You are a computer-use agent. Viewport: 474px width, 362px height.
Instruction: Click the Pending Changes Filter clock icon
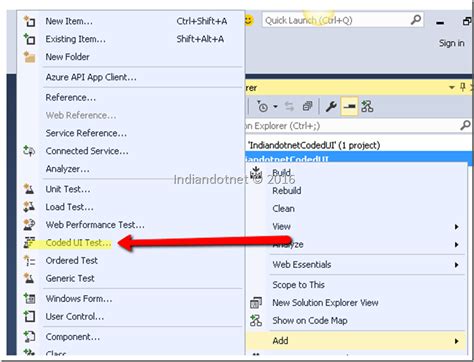coord(263,107)
